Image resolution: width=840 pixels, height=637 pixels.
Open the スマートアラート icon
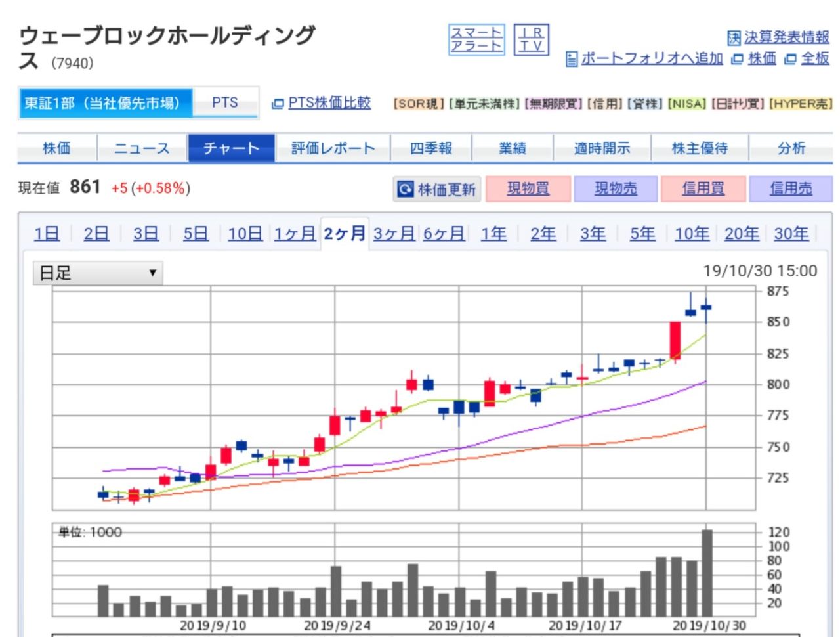click(x=476, y=39)
